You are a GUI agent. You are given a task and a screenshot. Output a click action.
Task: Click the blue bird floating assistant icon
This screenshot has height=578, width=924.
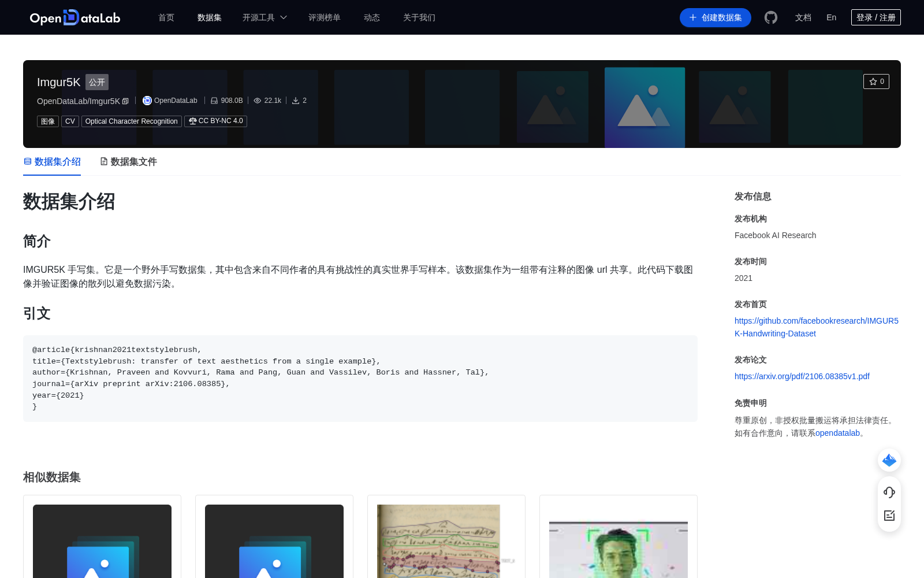[889, 460]
